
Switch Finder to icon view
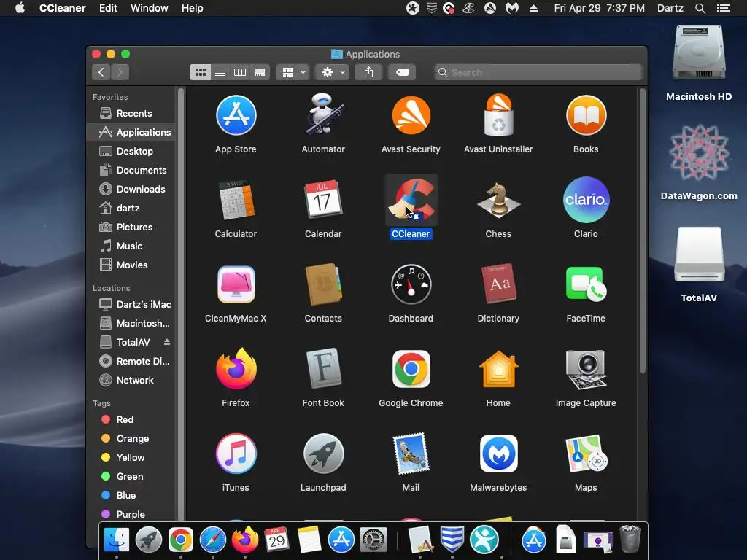point(200,72)
